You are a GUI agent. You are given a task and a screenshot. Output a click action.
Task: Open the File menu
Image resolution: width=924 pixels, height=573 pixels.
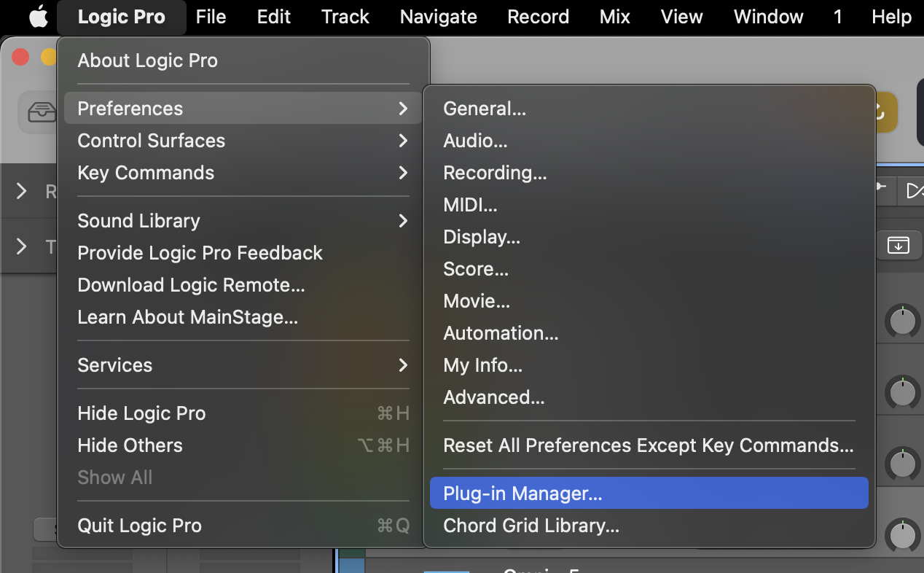[211, 17]
